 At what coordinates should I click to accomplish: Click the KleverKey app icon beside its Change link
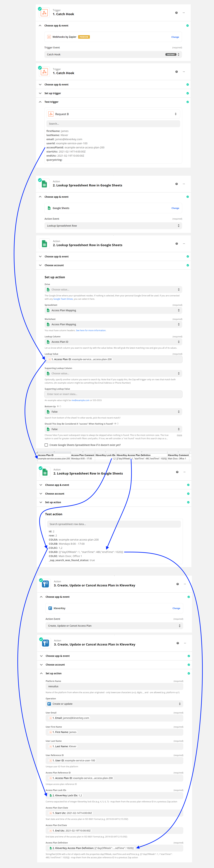point(50,608)
